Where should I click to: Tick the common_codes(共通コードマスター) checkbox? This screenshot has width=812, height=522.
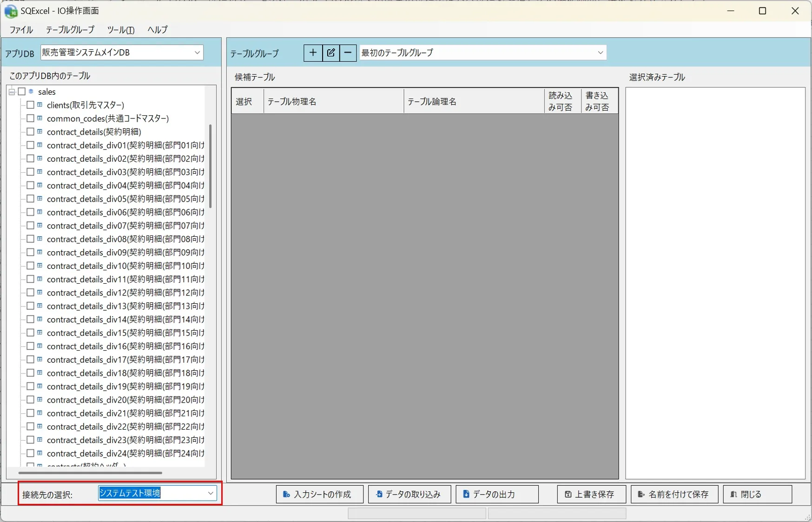pyautogui.click(x=30, y=118)
